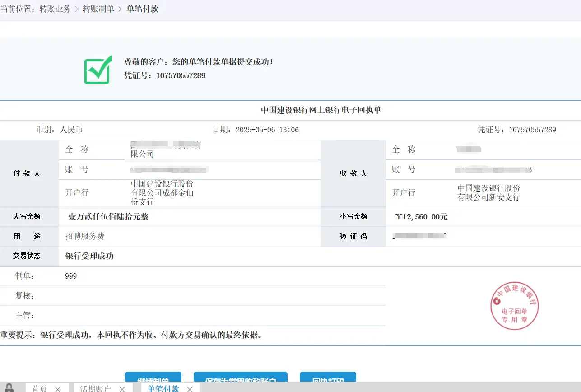Click the green success checkmark icon
581x392 pixels.
[98, 70]
